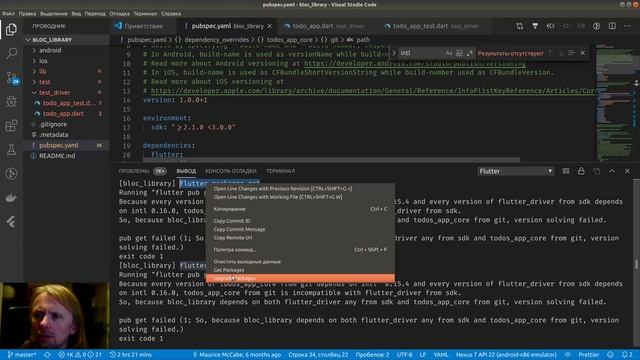Open the Flutter output channel dropdown

(x=516, y=171)
